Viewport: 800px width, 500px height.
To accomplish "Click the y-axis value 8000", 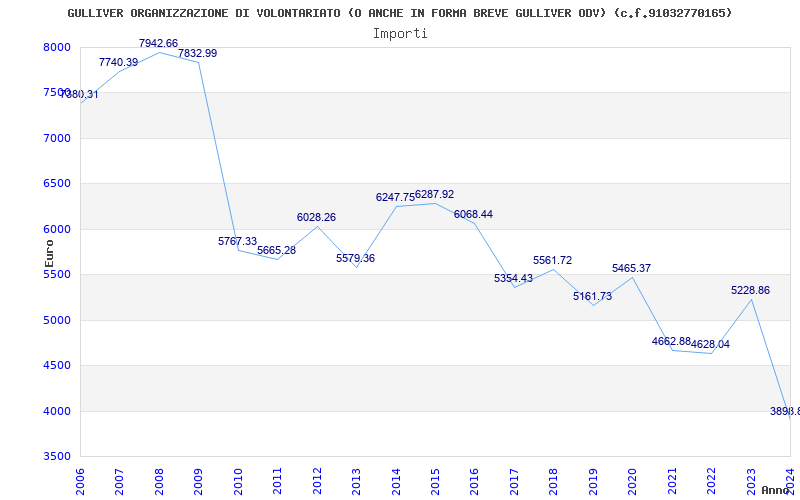I will pyautogui.click(x=57, y=47).
